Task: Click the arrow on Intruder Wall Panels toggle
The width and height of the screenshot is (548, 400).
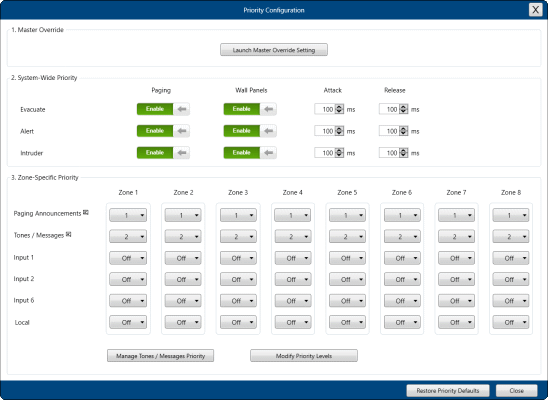Action: point(268,153)
